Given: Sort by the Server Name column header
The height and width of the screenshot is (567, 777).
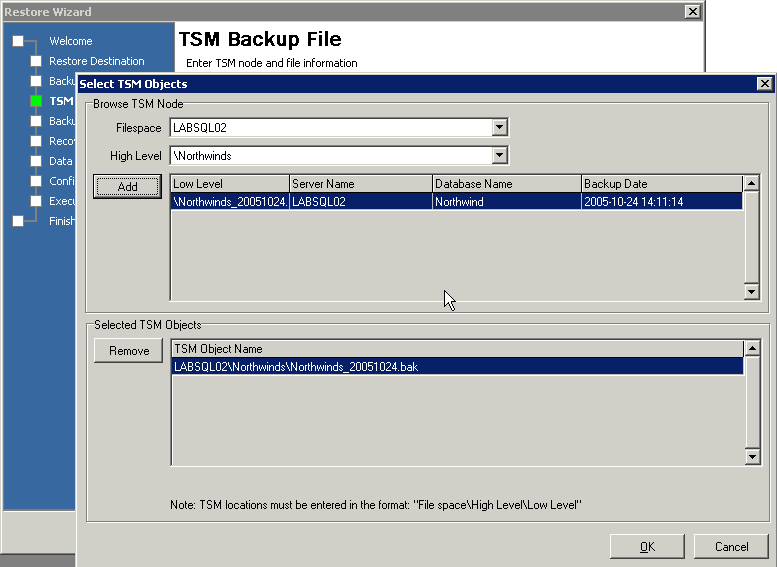Looking at the screenshot, I should (x=361, y=184).
